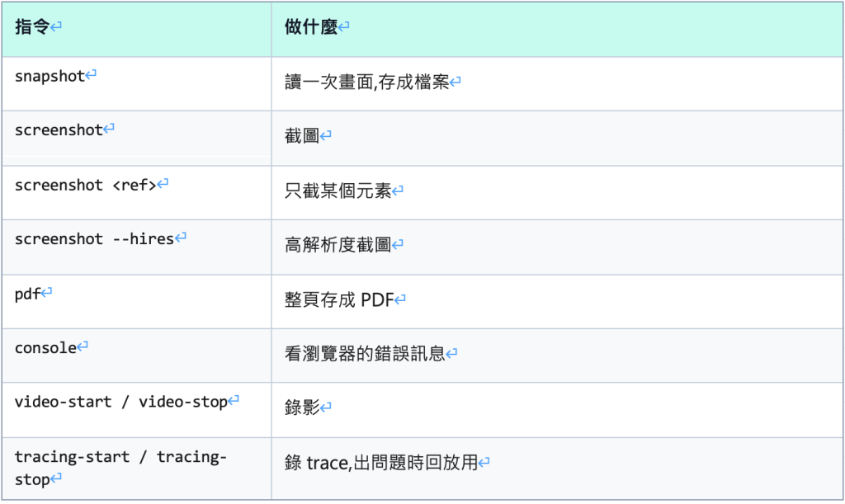The height and width of the screenshot is (504, 845).
Task: Click the video-start / video-stop cell
Action: (x=136, y=410)
